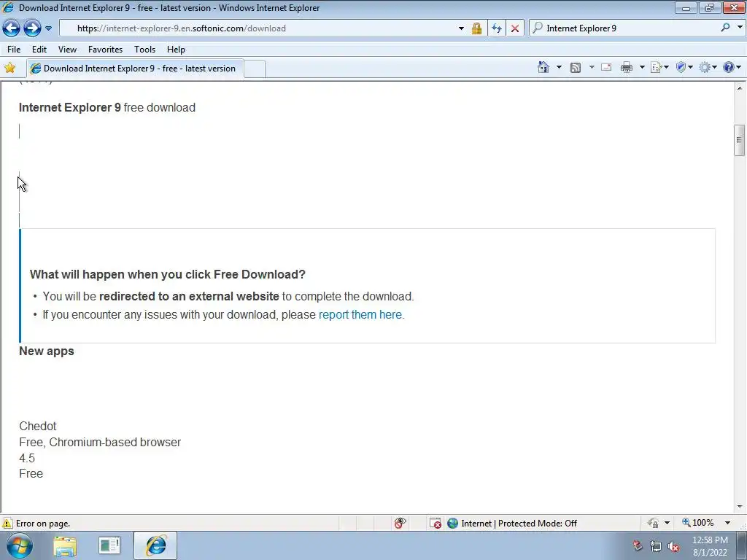Click the muted volume tray icon

tap(673, 547)
